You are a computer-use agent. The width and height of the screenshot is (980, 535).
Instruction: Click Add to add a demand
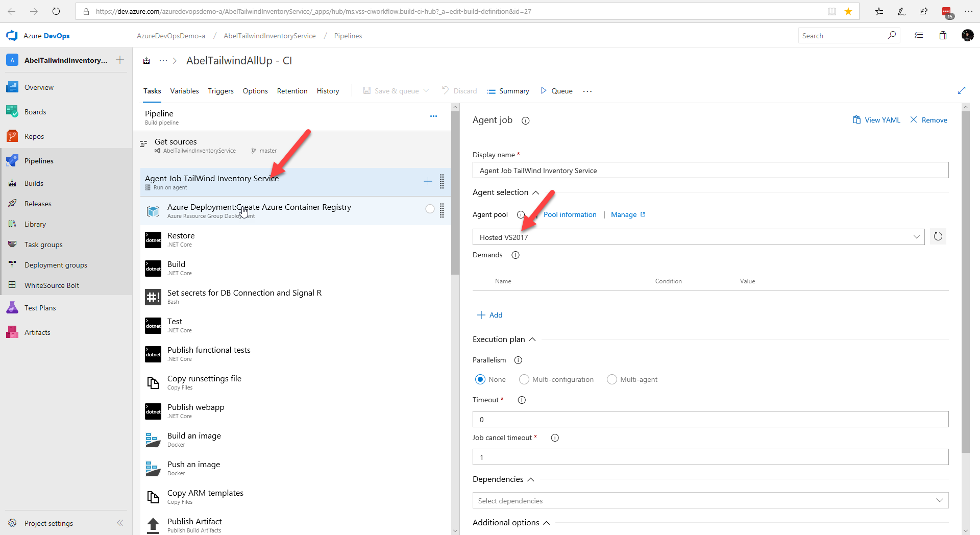489,315
